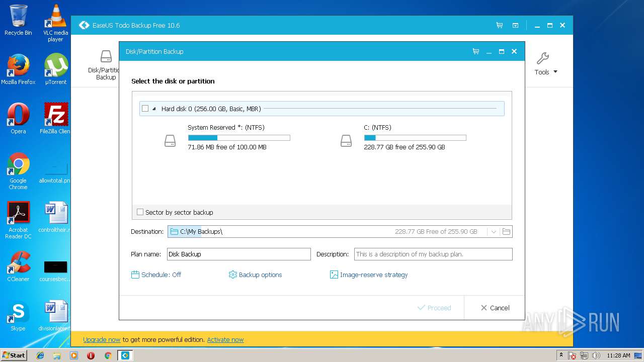Check the Hard disk 0 checkbox

point(145,109)
